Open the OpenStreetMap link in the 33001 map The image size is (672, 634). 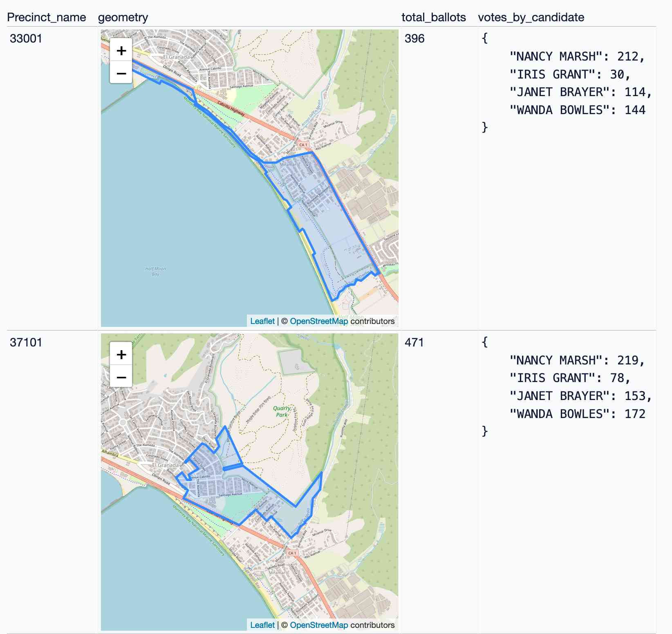point(319,321)
